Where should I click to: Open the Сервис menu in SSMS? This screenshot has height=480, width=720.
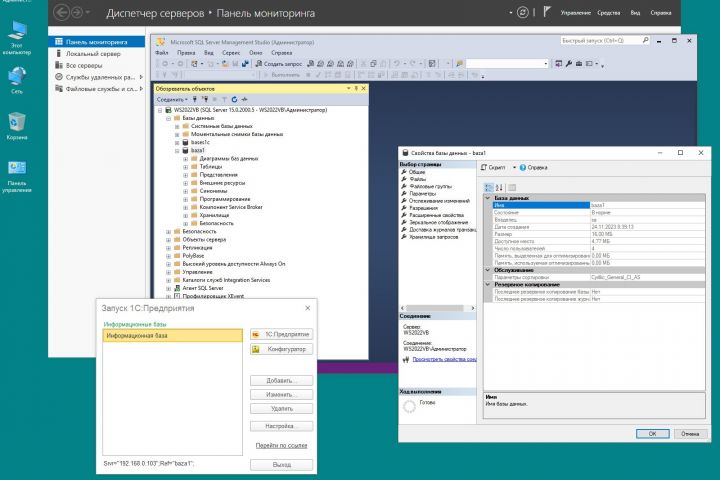(x=233, y=51)
